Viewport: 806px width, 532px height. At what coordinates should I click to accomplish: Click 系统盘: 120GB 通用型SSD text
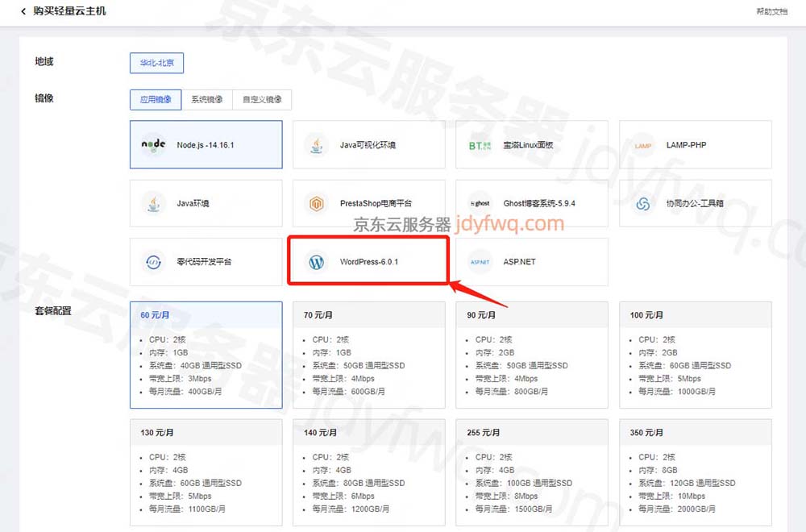pyautogui.click(x=687, y=483)
